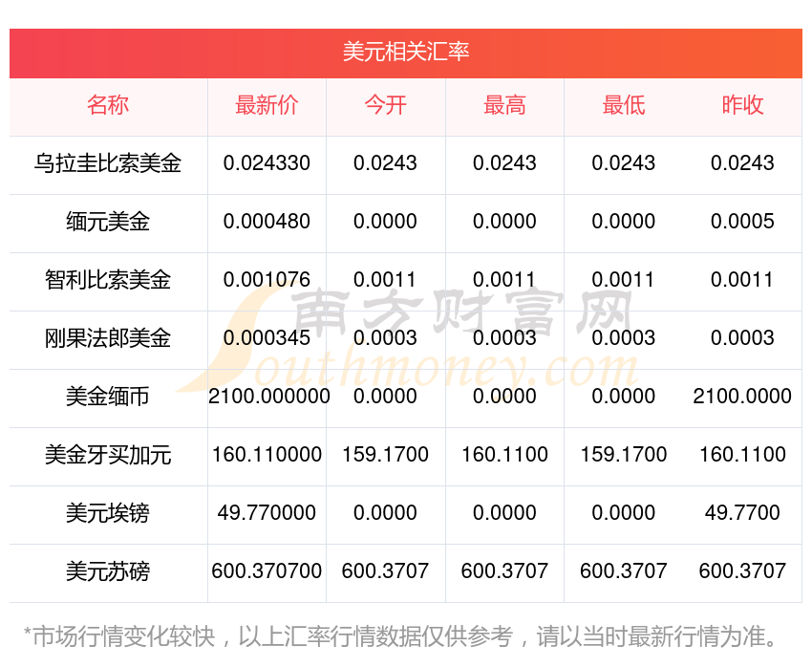Click the 刚果法郎美金 row name

click(x=108, y=338)
